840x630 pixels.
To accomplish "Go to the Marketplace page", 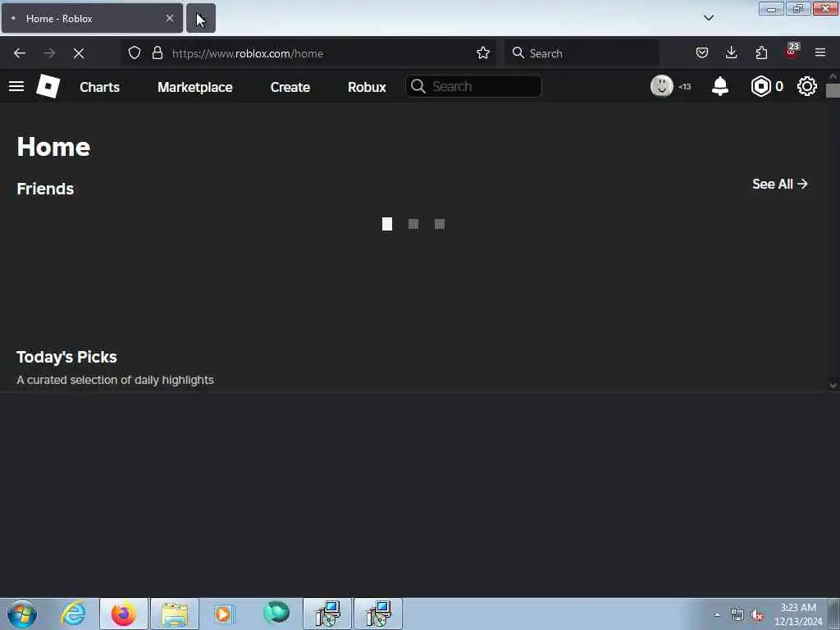I will (195, 87).
